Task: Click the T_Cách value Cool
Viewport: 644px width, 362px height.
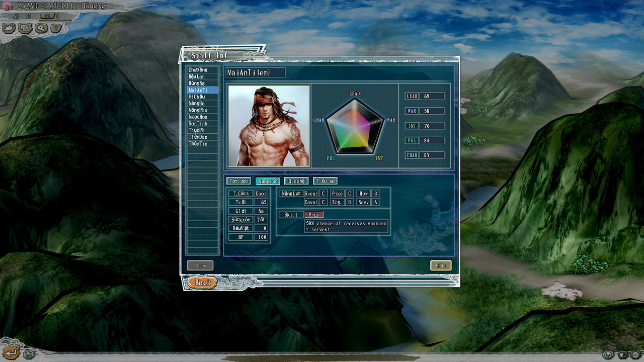Action: (x=261, y=194)
